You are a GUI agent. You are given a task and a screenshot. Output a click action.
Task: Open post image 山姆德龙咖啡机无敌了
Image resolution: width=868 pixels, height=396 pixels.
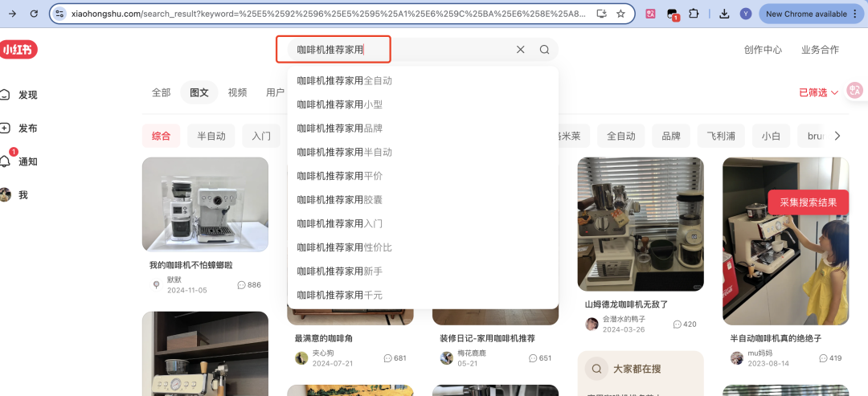pyautogui.click(x=641, y=224)
